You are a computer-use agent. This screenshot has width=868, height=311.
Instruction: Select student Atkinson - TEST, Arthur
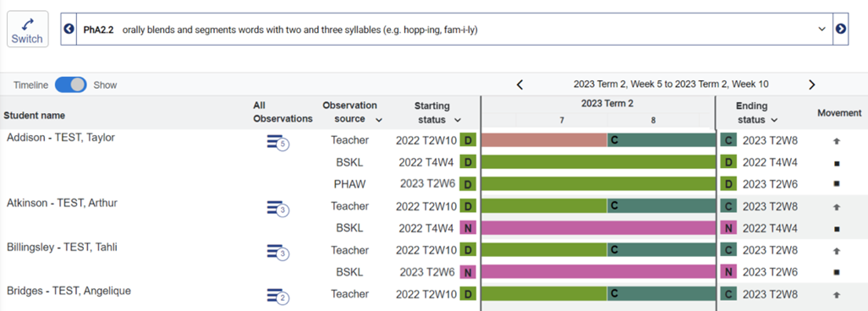(62, 203)
